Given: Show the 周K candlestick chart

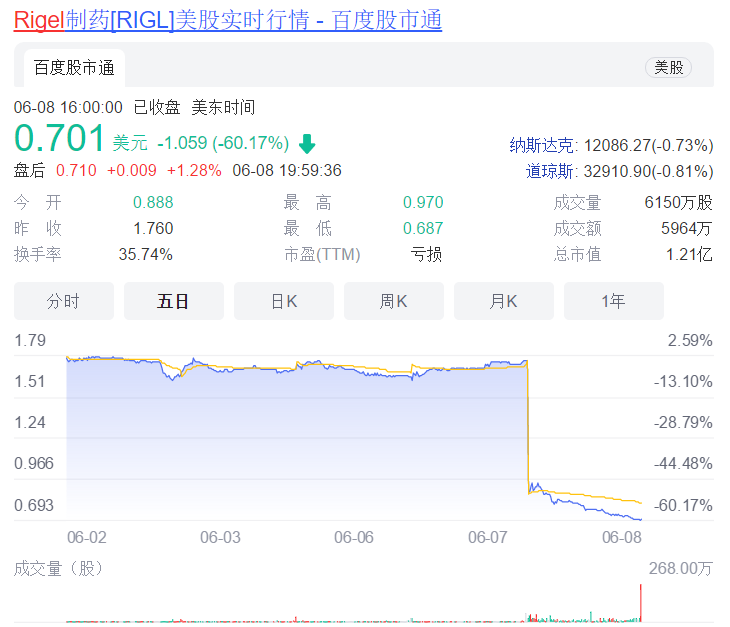Looking at the screenshot, I should (393, 301).
